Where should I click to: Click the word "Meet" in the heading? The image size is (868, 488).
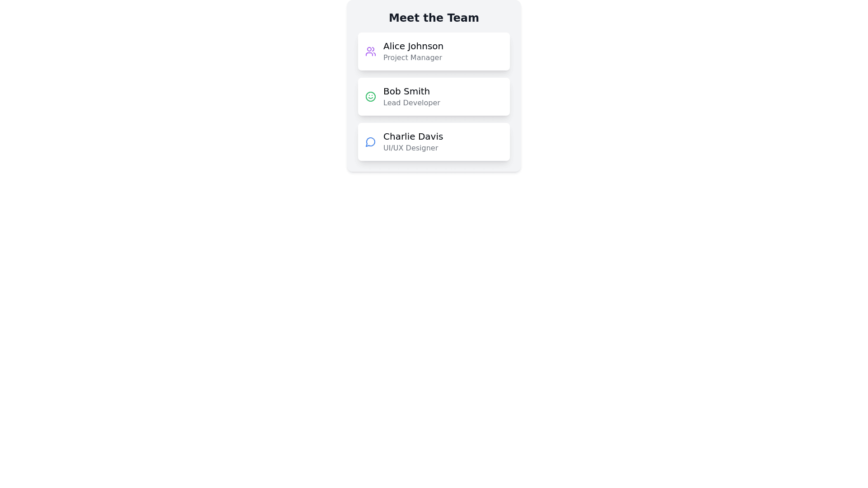404,18
